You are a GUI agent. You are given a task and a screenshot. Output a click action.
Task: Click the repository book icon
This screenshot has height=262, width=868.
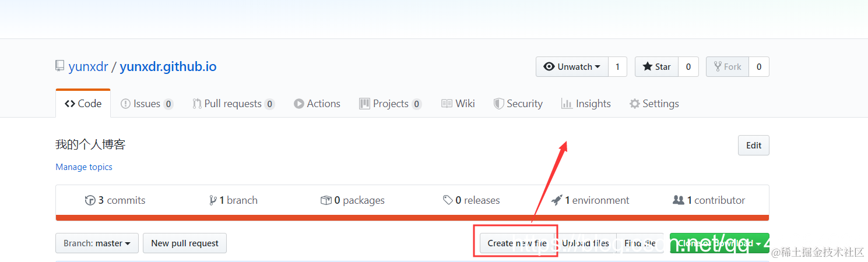click(59, 66)
